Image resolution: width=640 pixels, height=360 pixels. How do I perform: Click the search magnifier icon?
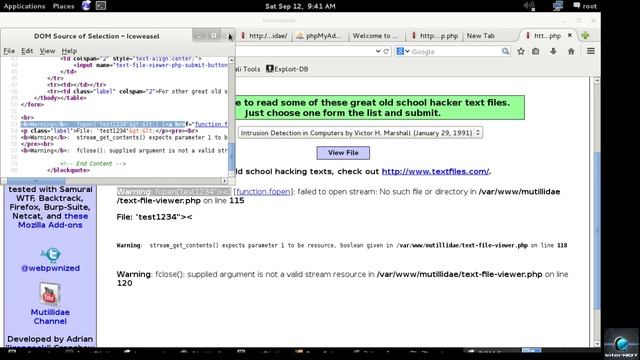505,51
